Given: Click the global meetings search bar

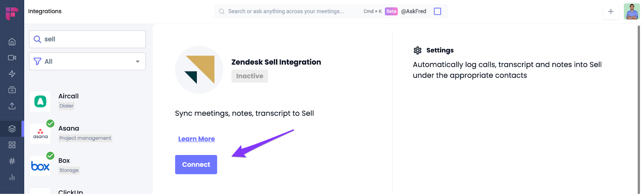Looking at the screenshot, I should [286, 11].
